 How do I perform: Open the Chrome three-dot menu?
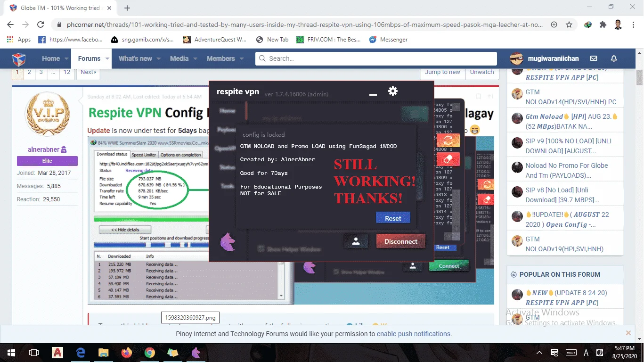(634, 25)
